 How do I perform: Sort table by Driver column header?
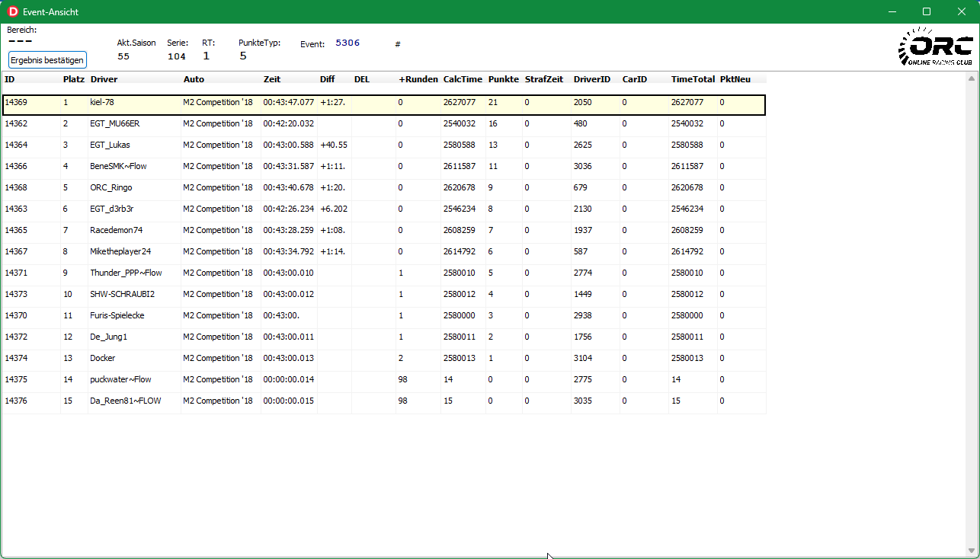point(104,79)
